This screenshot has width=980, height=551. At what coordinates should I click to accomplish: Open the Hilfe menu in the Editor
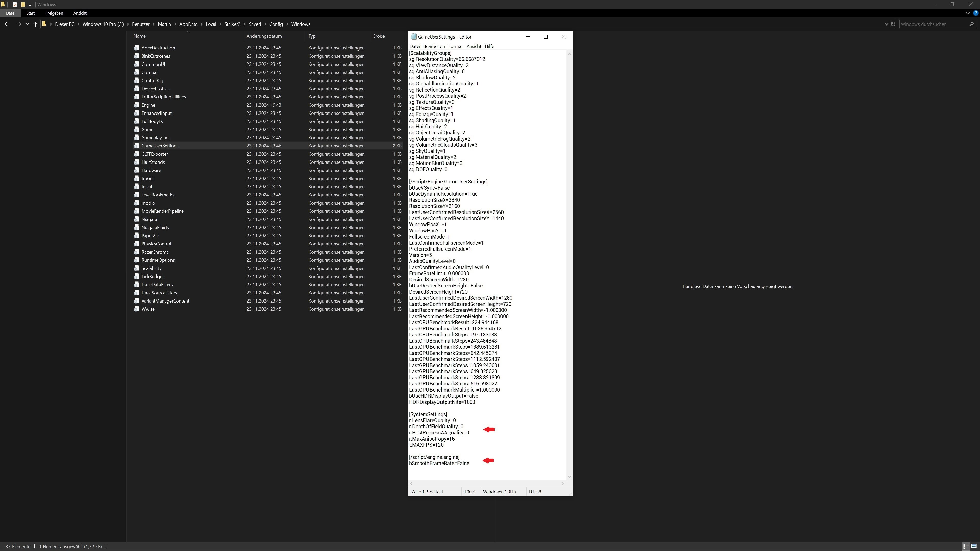click(489, 46)
